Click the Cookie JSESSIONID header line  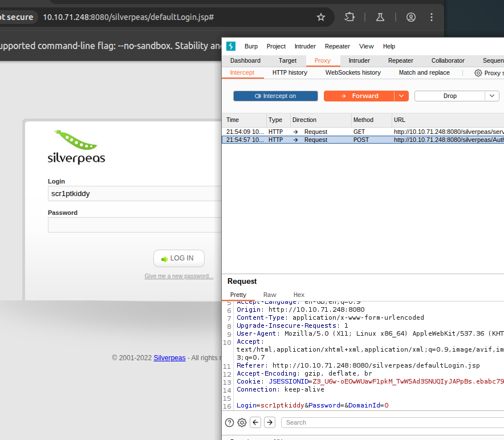370,381
